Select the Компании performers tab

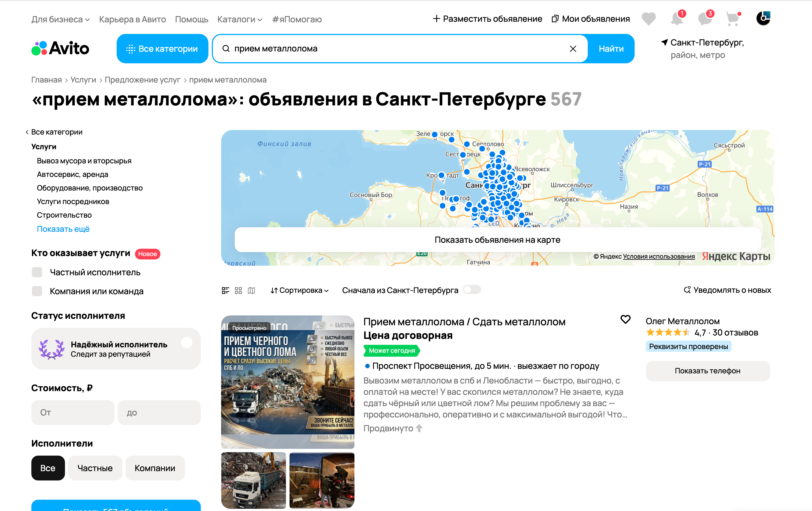click(x=155, y=468)
